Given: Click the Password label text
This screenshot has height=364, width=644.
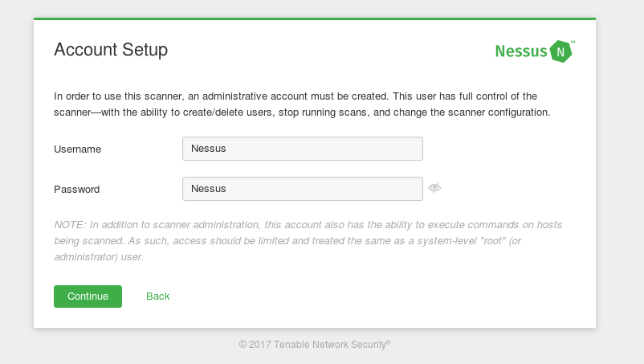Looking at the screenshot, I should pyautogui.click(x=77, y=190).
